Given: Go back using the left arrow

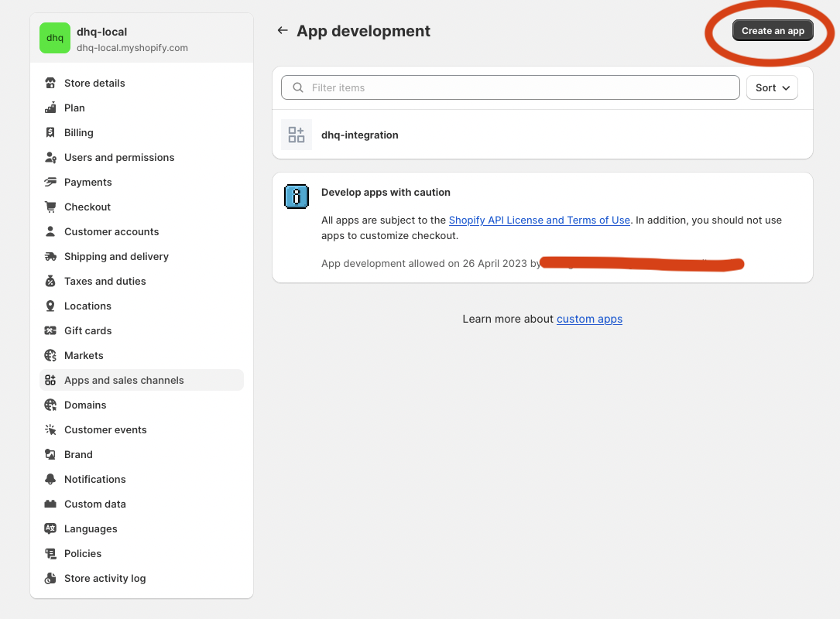Looking at the screenshot, I should (x=283, y=30).
